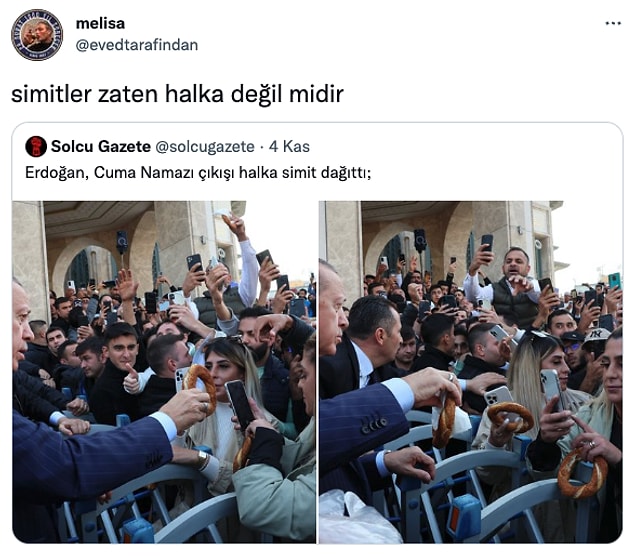Image resolution: width=635 pixels, height=556 pixels.
Task: Open the display name melisa
Action: (100, 23)
